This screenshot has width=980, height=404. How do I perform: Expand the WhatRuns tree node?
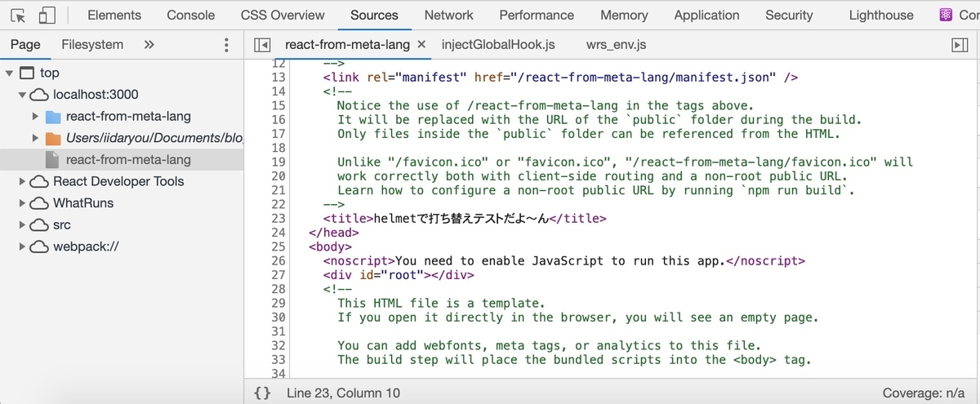click(22, 203)
